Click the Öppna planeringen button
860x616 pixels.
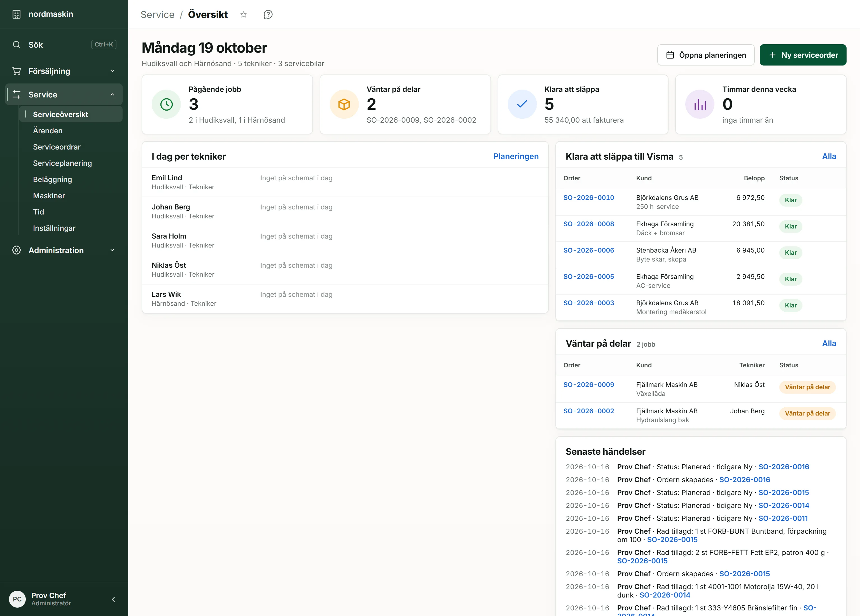click(x=706, y=55)
